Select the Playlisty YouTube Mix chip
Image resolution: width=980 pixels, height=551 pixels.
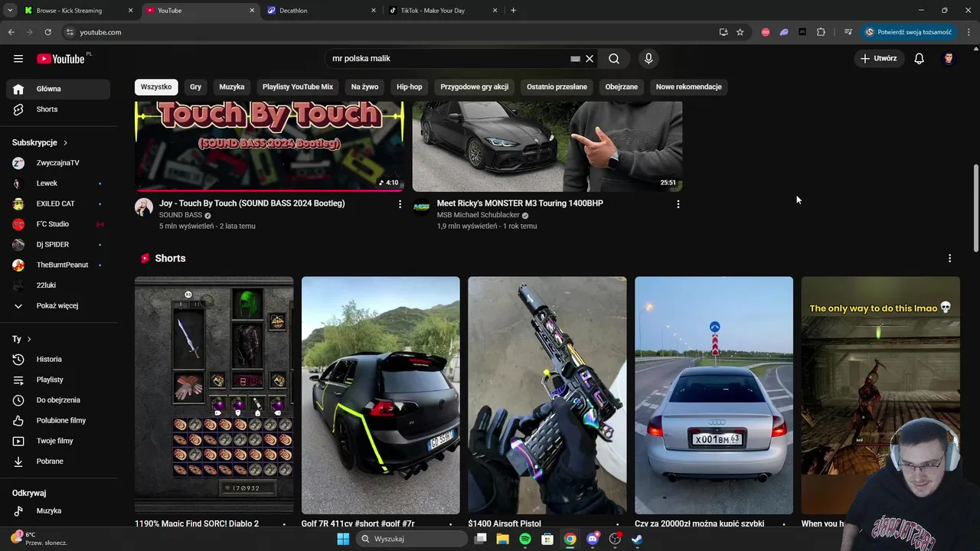(x=298, y=86)
